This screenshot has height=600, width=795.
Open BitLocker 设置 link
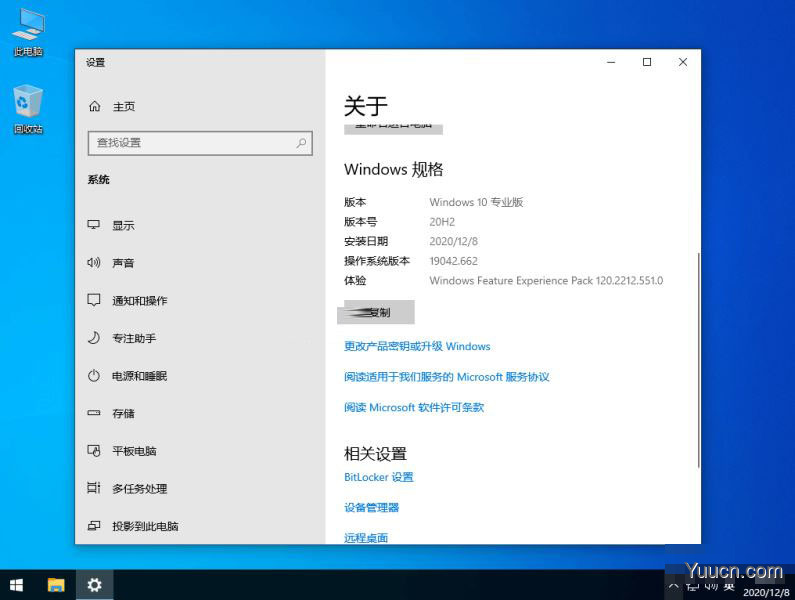[x=379, y=477]
